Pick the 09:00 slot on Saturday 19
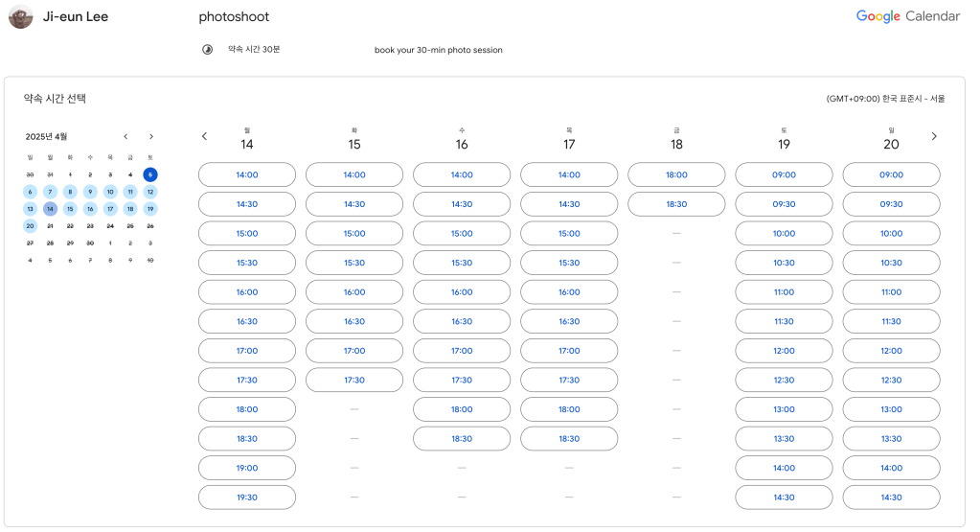980x532 pixels. pyautogui.click(x=784, y=175)
